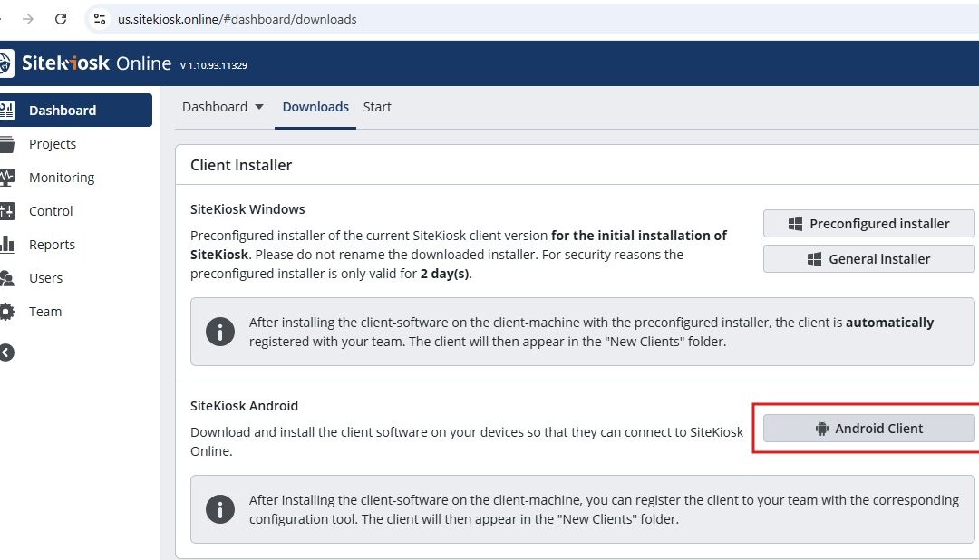Click the Client Installer heading
The height and width of the screenshot is (560, 979).
(x=241, y=165)
